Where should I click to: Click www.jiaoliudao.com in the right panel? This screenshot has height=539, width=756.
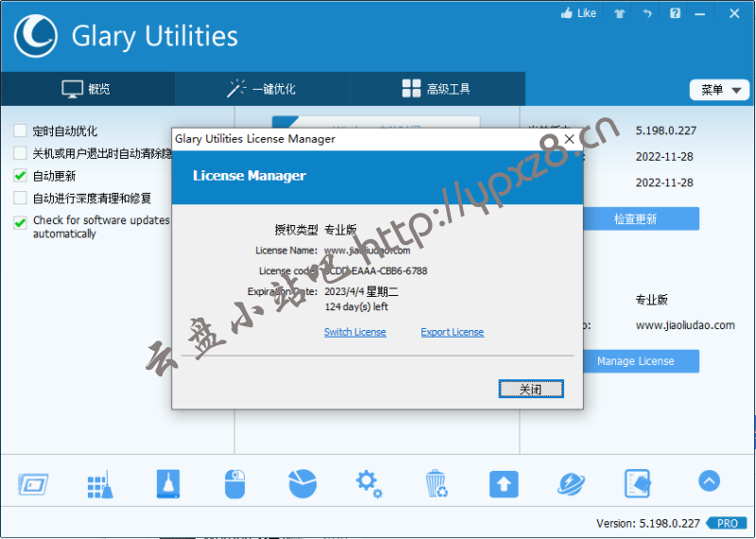[x=685, y=325]
